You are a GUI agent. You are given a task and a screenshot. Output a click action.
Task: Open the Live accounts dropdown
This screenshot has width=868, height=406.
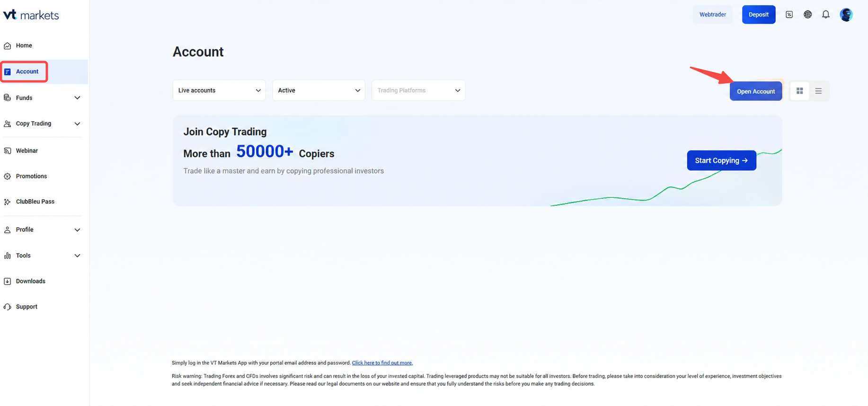pos(219,90)
